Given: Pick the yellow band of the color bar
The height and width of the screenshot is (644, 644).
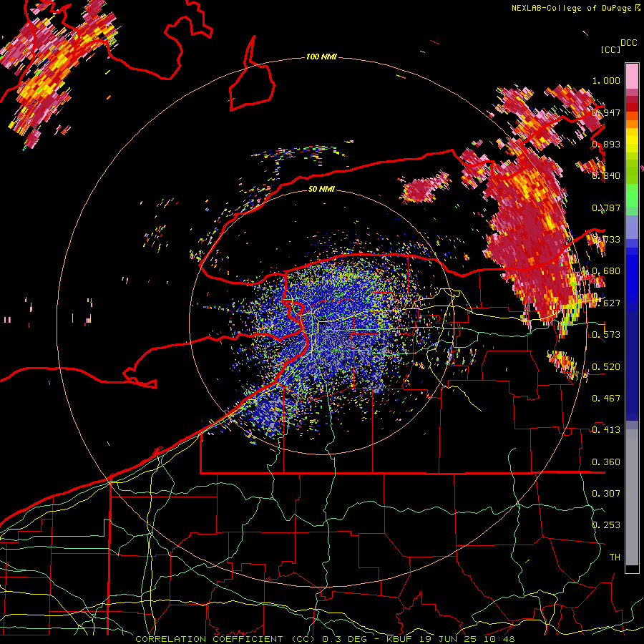Looking at the screenshot, I should [x=632, y=142].
